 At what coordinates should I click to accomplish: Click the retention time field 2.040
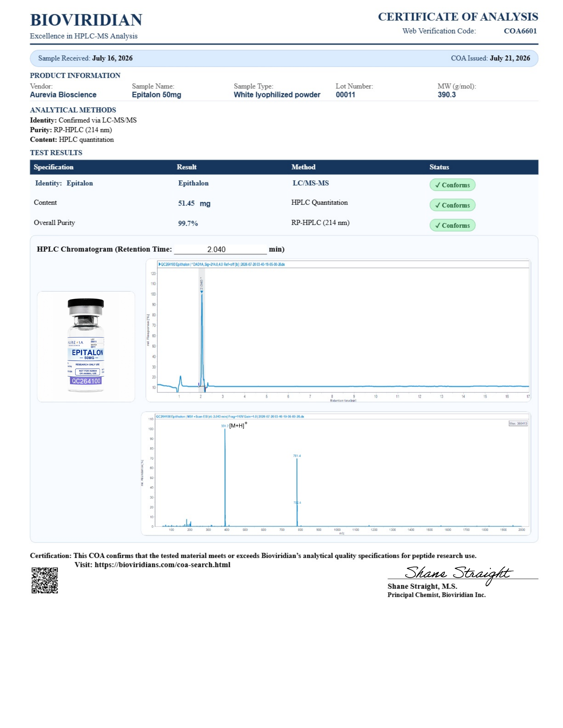221,249
